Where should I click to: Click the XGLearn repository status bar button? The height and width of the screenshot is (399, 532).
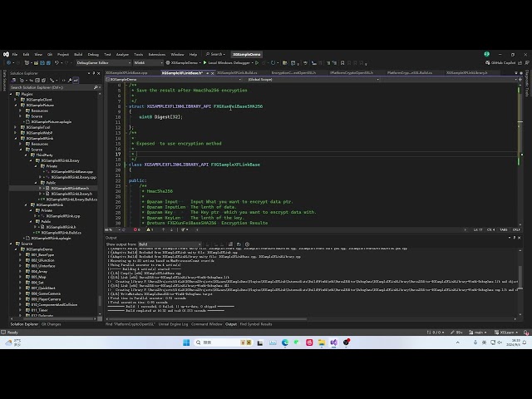click(506, 332)
